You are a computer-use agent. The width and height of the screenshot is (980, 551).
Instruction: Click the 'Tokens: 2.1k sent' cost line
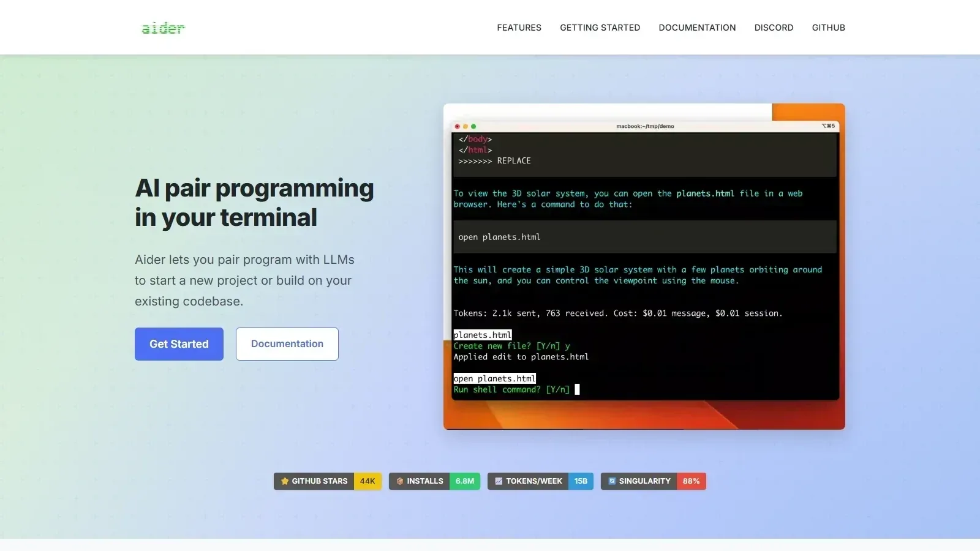pos(618,313)
